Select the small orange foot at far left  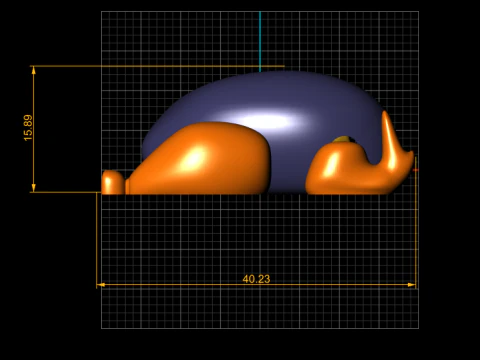[113, 182]
